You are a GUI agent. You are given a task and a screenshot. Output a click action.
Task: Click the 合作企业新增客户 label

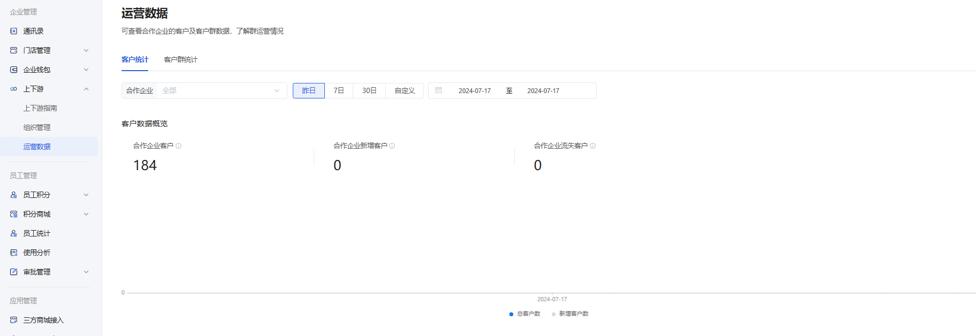pyautogui.click(x=360, y=146)
